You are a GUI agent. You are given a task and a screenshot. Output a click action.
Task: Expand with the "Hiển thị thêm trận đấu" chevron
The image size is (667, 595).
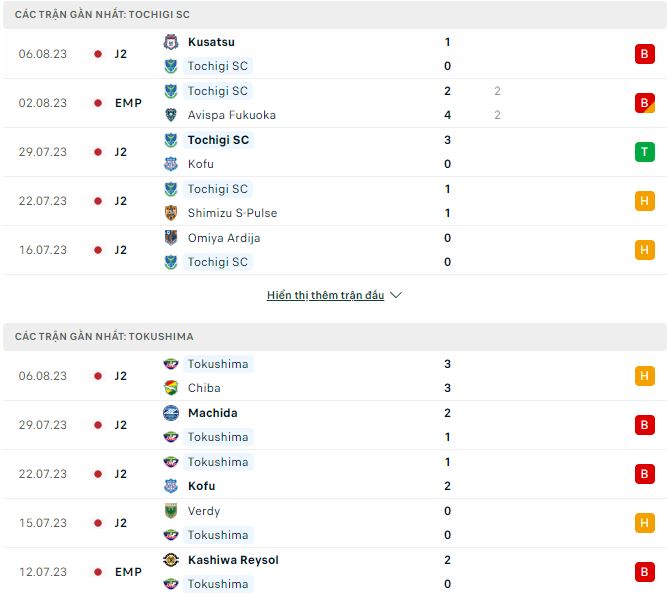[x=396, y=296]
